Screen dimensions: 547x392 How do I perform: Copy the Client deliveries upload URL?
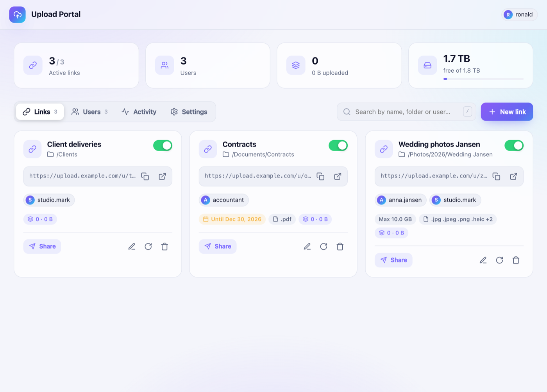pos(145,176)
